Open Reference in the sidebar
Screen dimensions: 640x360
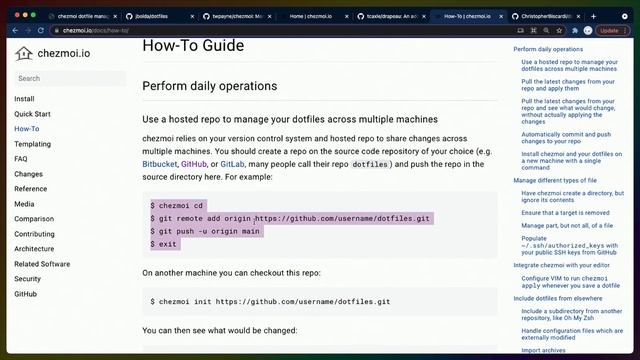point(31,189)
